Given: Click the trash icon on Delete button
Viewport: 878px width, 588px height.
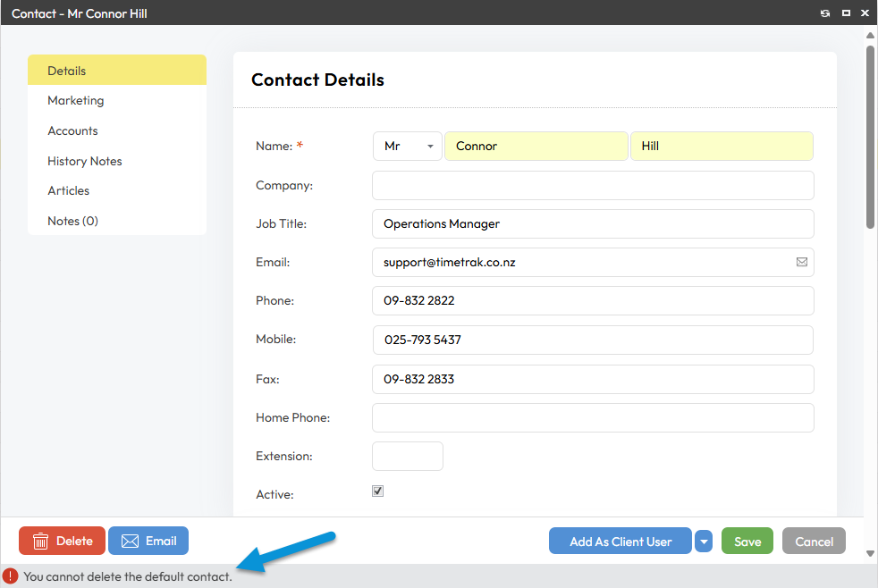Looking at the screenshot, I should [40, 541].
